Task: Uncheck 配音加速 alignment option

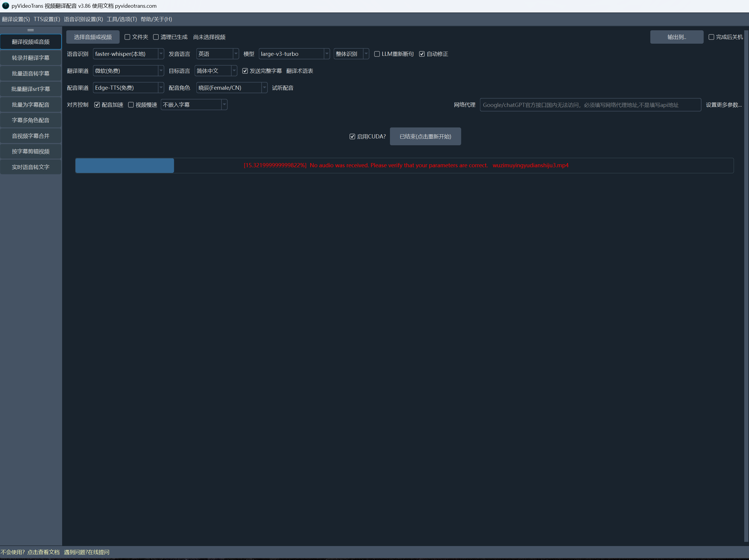Action: pyautogui.click(x=97, y=105)
